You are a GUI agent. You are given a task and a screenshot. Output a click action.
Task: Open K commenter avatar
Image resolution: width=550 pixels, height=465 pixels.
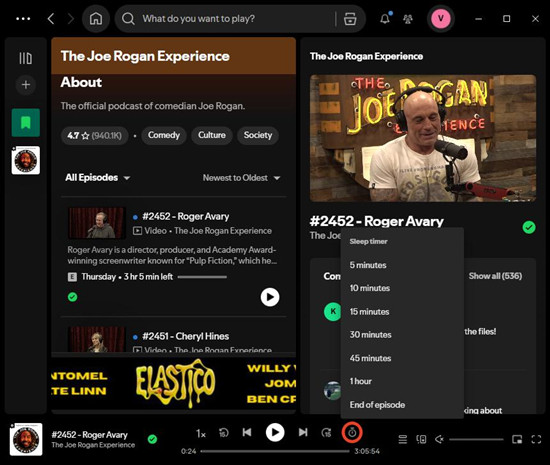(x=333, y=311)
